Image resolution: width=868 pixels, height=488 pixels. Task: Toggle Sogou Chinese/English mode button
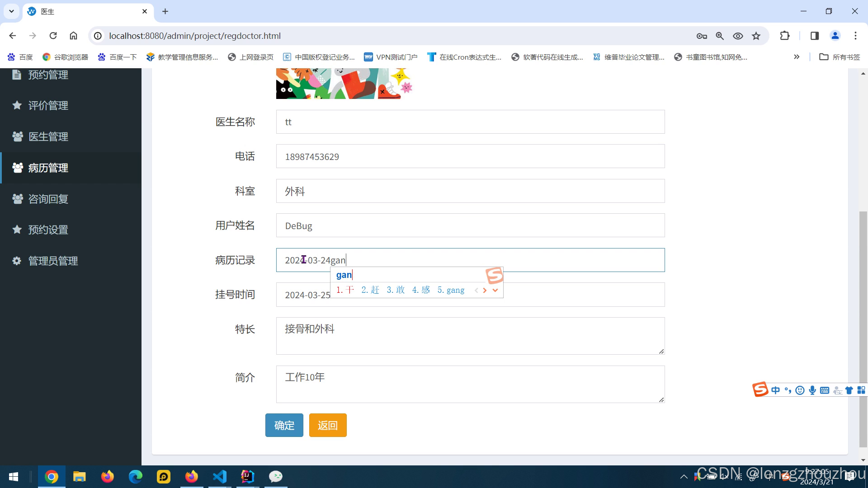pos(776,390)
